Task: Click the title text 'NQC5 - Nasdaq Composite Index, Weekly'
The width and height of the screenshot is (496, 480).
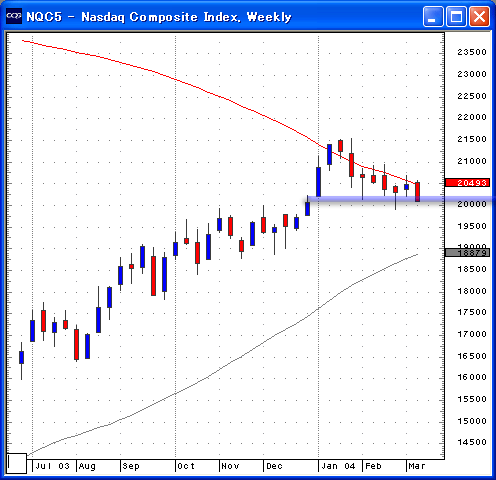Action: [x=159, y=17]
